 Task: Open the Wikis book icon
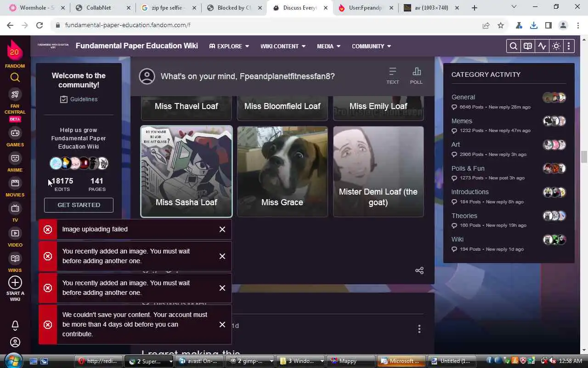click(15, 259)
